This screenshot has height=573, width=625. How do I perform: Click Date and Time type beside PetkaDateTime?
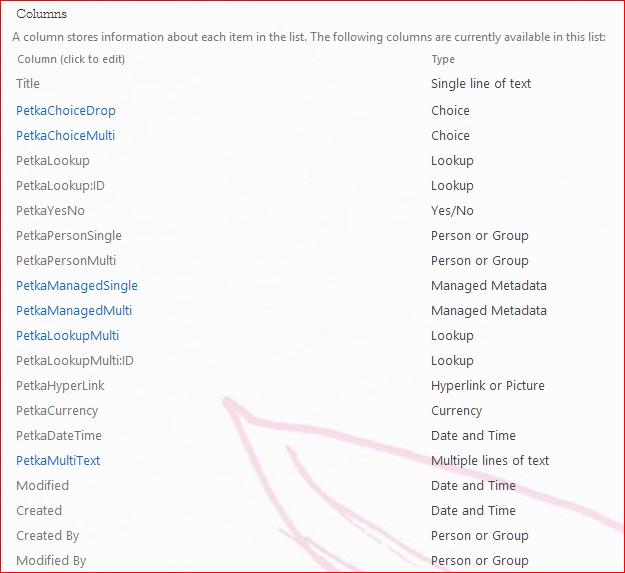pyautogui.click(x=473, y=436)
